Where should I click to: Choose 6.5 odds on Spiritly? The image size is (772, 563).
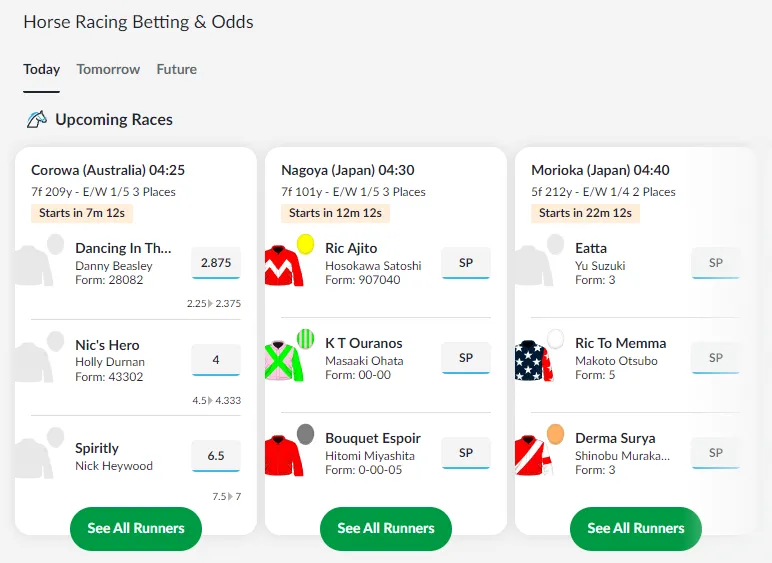(x=216, y=456)
